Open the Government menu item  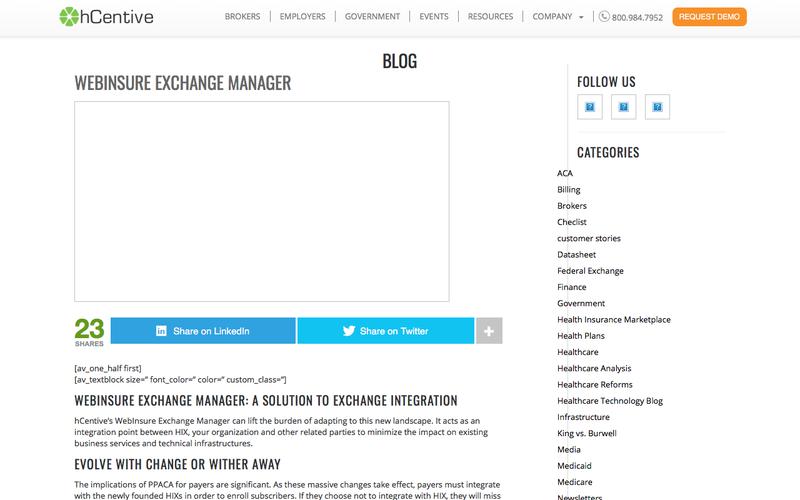(372, 16)
